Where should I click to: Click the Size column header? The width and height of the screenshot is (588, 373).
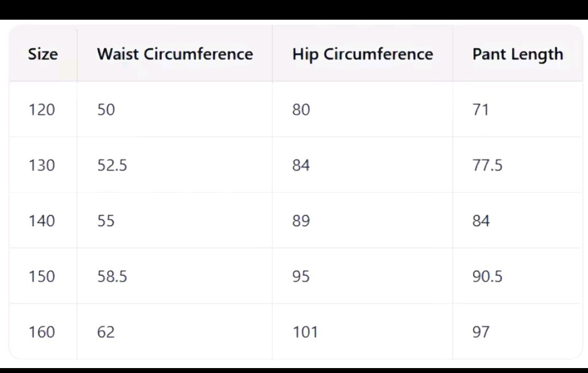43,54
